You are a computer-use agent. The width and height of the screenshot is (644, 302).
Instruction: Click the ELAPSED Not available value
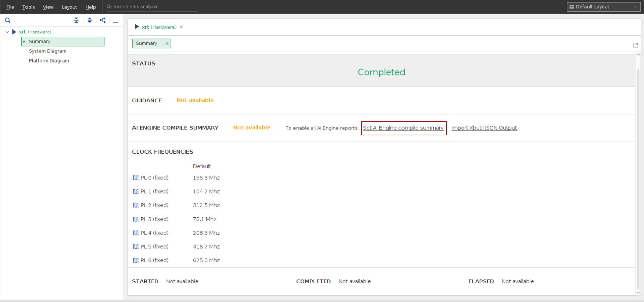pos(518,281)
